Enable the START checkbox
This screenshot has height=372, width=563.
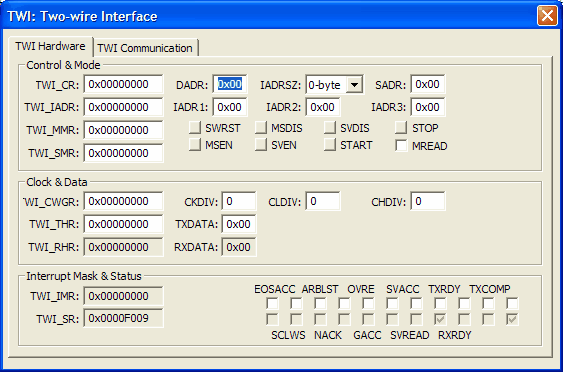pos(330,144)
